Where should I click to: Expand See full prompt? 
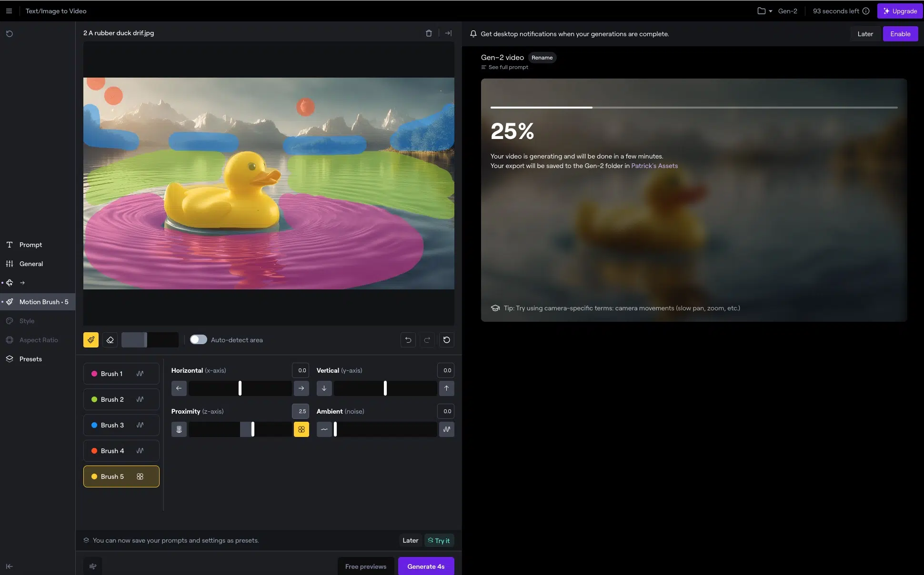pyautogui.click(x=508, y=67)
